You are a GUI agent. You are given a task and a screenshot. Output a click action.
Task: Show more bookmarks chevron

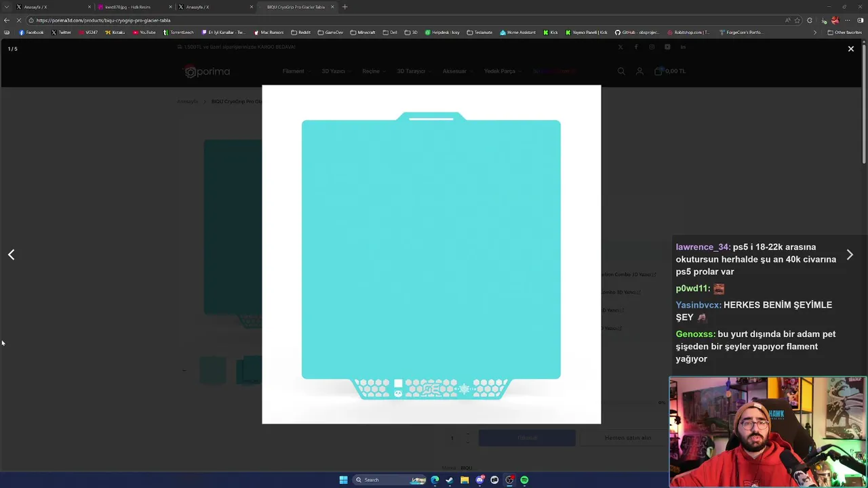click(x=815, y=33)
